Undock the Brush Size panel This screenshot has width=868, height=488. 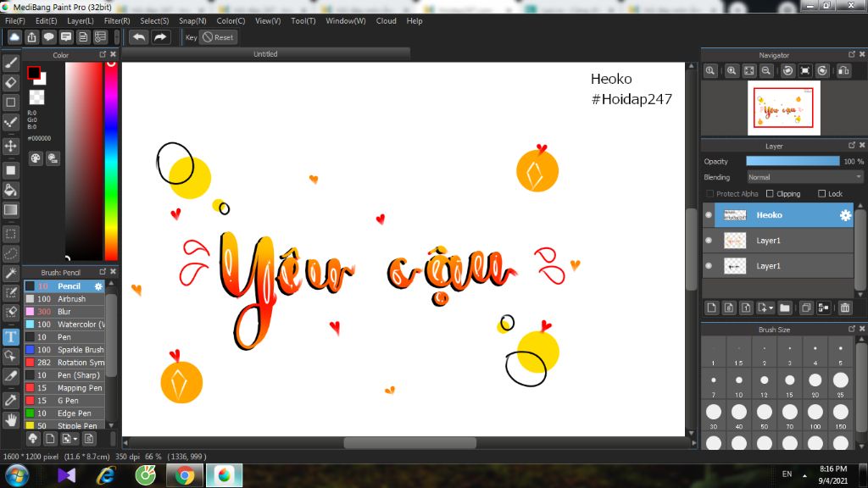click(851, 329)
